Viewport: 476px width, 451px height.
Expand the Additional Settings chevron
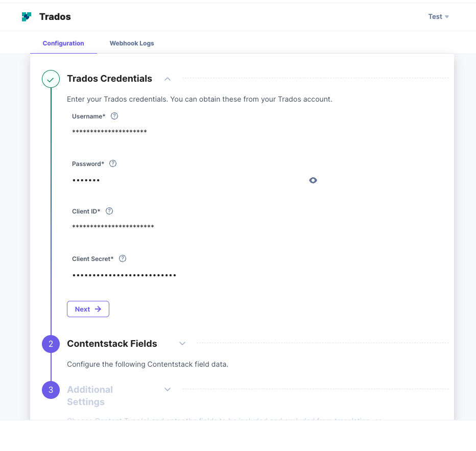click(x=168, y=389)
